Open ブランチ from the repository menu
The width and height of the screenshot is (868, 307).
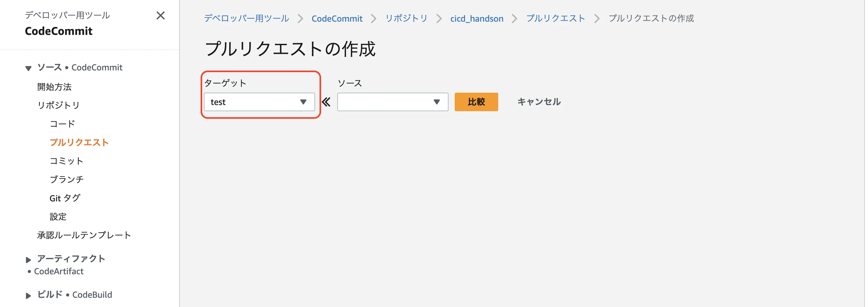coord(66,179)
